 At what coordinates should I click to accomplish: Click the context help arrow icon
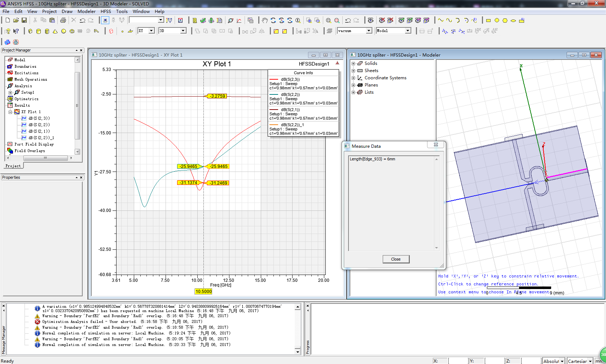tap(16, 31)
